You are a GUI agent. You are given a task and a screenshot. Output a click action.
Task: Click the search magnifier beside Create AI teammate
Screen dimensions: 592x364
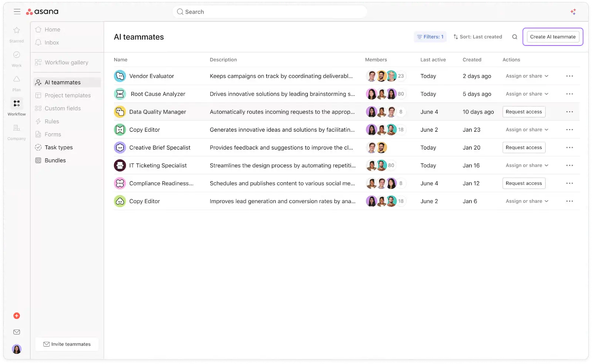tap(514, 37)
